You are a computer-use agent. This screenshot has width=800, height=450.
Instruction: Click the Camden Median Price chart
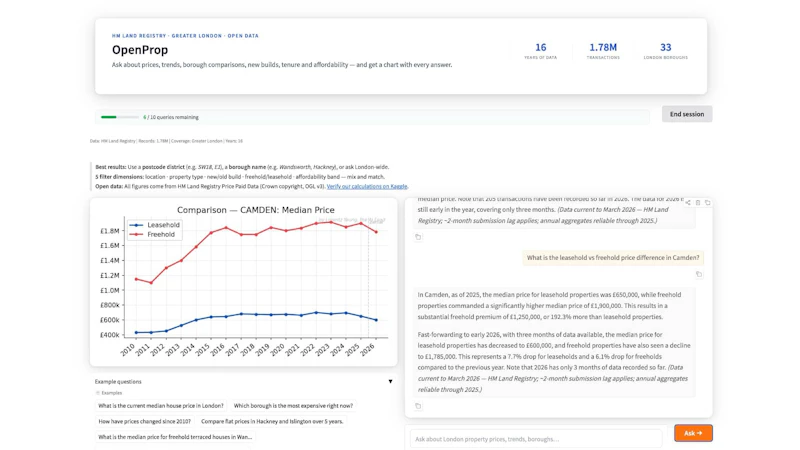point(243,282)
